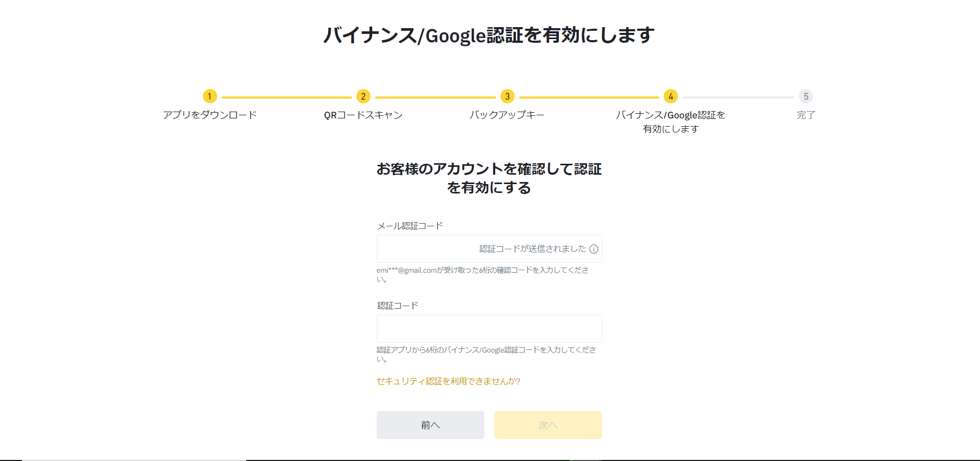
Task: Open セキュリティ認証を利用できませんか? link
Action: click(x=448, y=381)
